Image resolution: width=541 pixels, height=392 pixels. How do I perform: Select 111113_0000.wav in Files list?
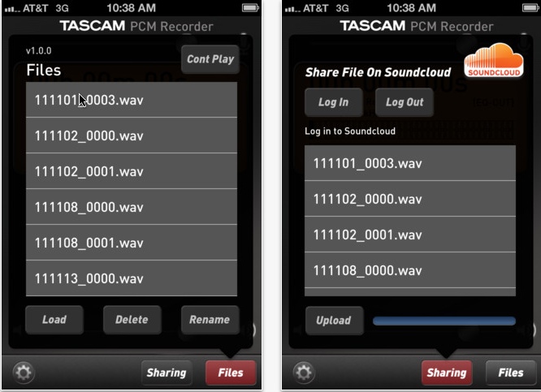pyautogui.click(x=132, y=278)
